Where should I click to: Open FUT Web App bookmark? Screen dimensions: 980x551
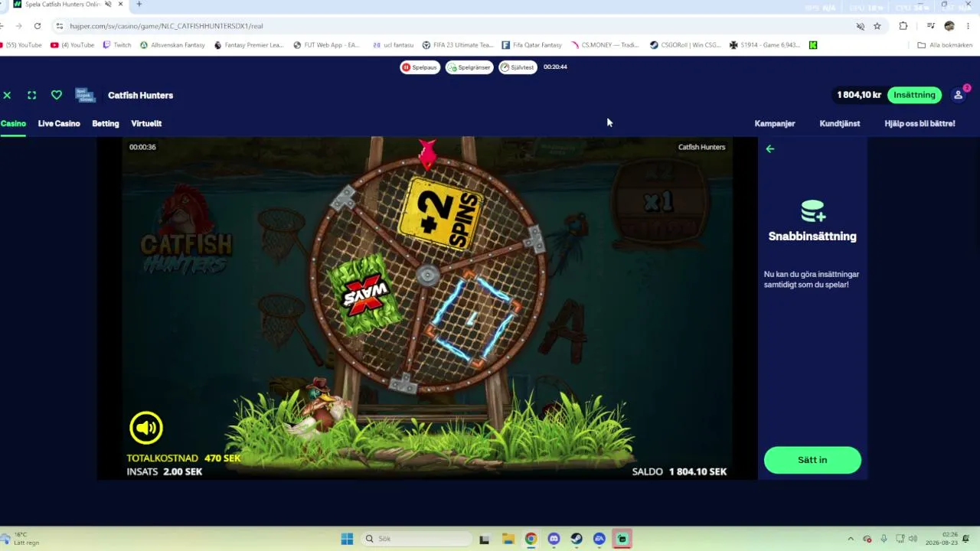tap(326, 45)
